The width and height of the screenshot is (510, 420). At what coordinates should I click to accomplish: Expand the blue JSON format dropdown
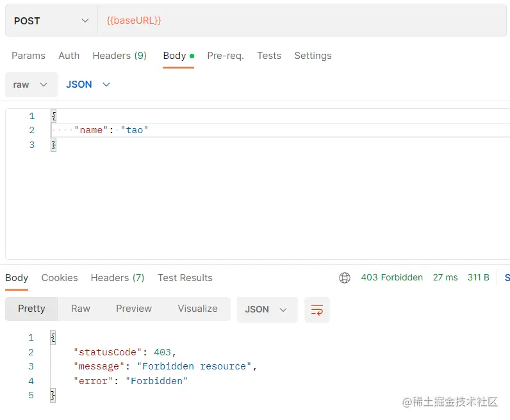click(88, 85)
